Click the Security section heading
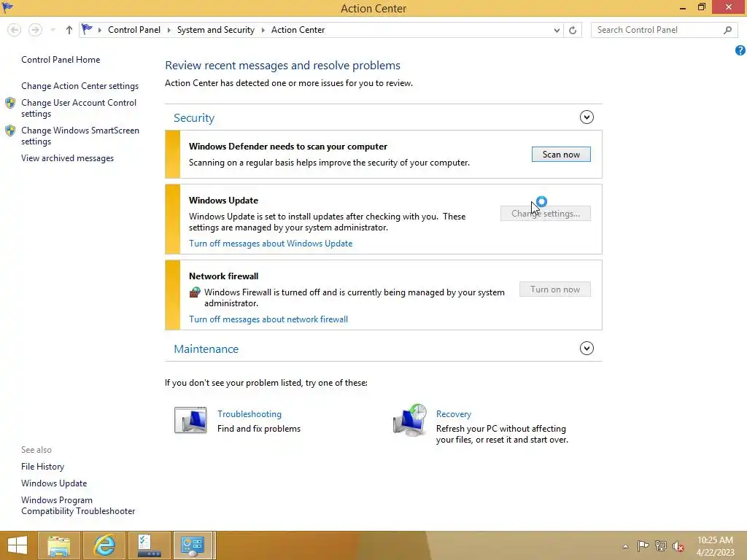This screenshot has width=747, height=560. pyautogui.click(x=194, y=117)
